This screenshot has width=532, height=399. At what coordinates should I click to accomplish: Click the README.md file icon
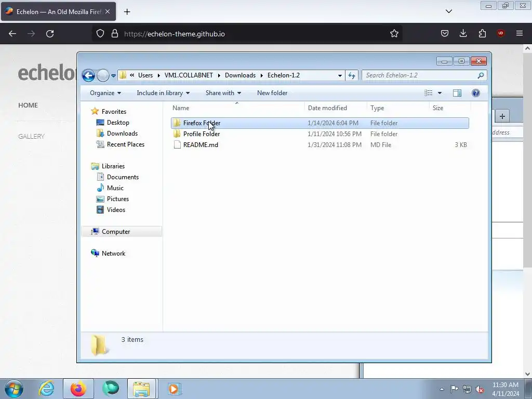click(x=177, y=145)
